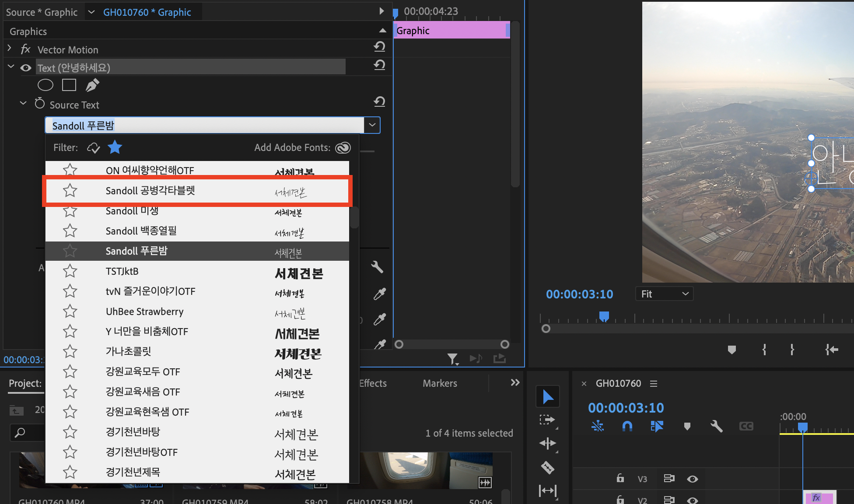This screenshot has width=854, height=504.
Task: Toggle timeline snap magnet icon
Action: click(627, 426)
